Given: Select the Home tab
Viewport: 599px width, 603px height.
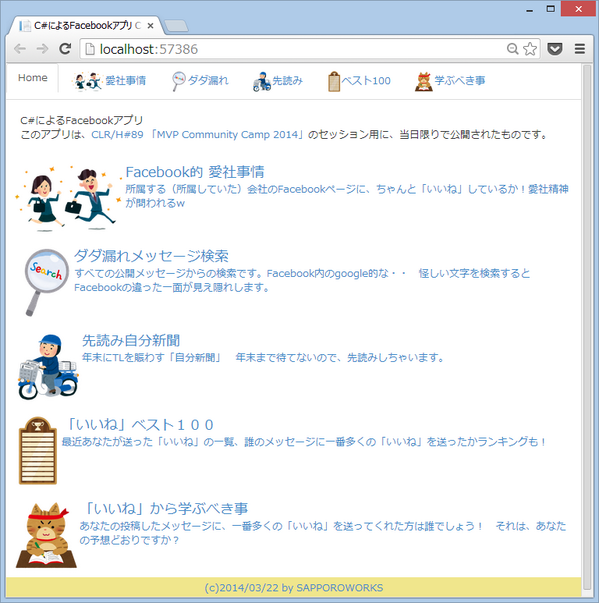Looking at the screenshot, I should 33,78.
